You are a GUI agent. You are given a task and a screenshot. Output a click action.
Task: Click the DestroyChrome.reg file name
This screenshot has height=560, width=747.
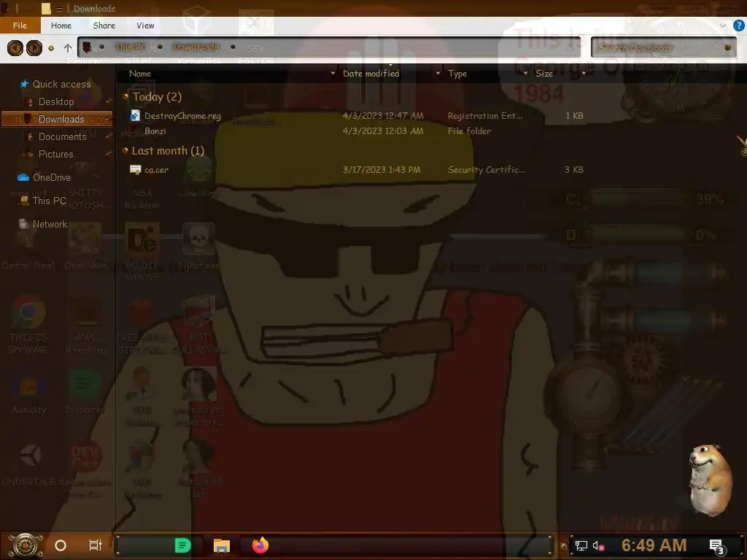coord(183,116)
